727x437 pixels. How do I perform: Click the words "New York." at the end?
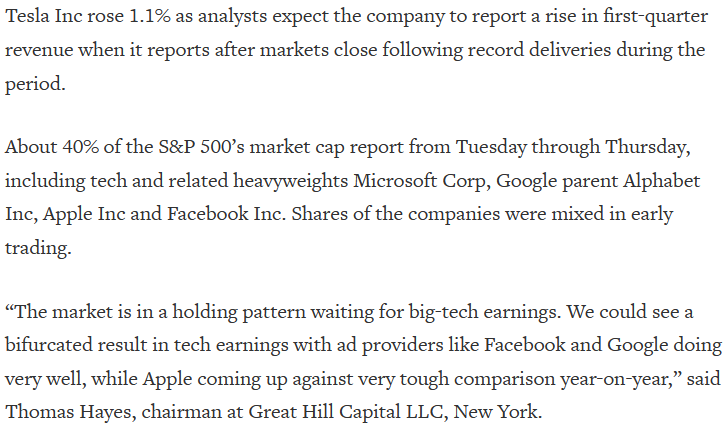click(497, 412)
